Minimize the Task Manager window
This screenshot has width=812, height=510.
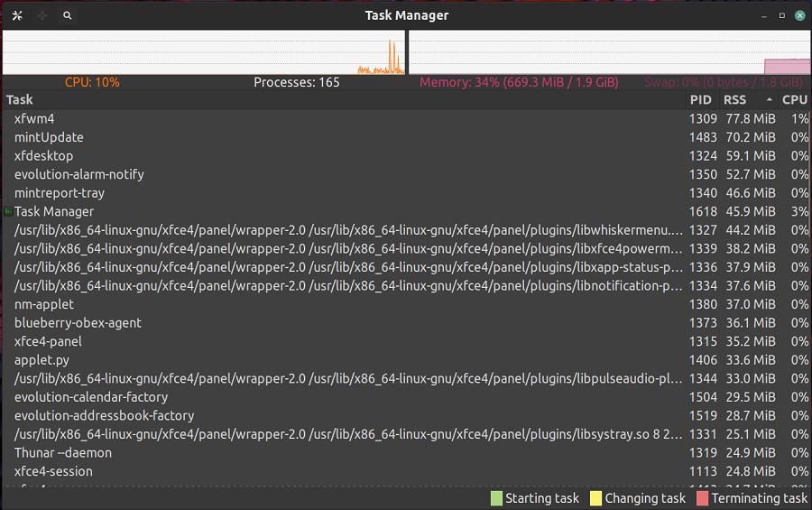[764, 16]
